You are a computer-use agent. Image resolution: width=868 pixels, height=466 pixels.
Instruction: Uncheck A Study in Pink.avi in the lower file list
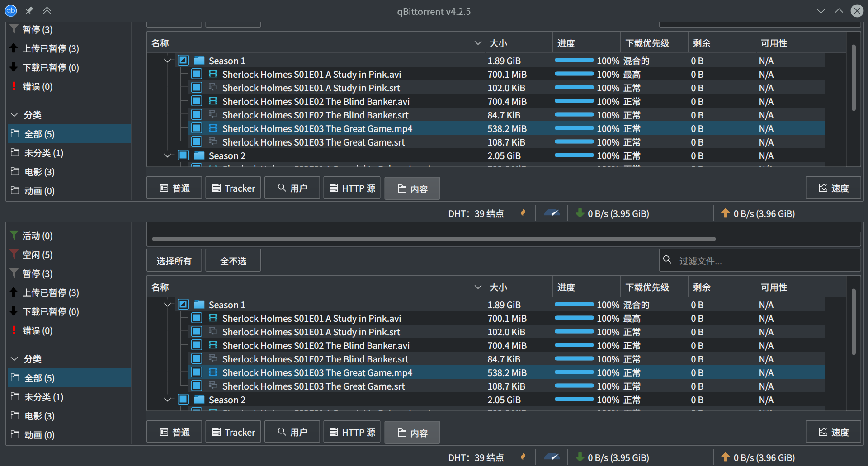point(197,318)
